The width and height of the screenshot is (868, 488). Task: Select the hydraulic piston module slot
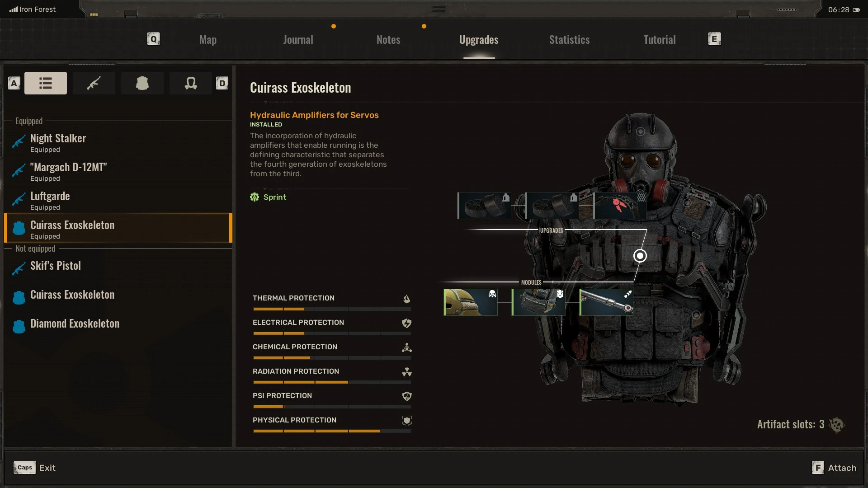(606, 302)
